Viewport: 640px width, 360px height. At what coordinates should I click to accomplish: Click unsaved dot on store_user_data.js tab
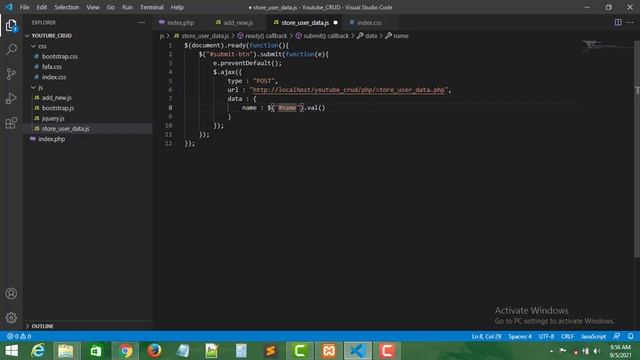coord(336,22)
